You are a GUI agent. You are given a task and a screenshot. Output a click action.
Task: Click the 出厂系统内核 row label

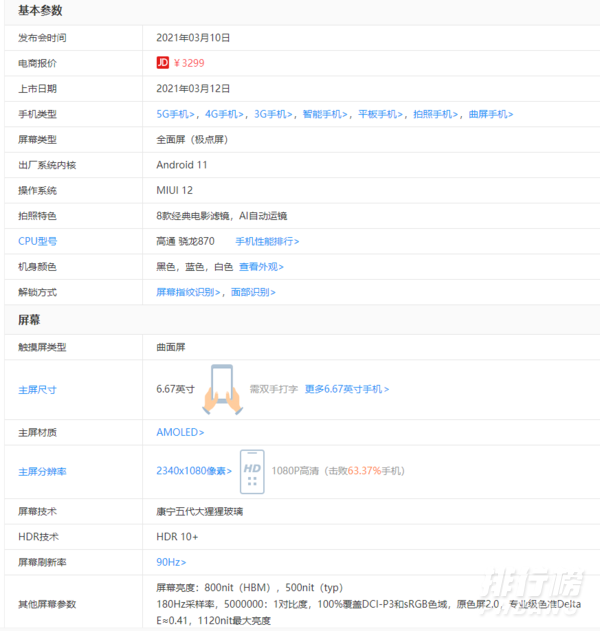point(47,165)
